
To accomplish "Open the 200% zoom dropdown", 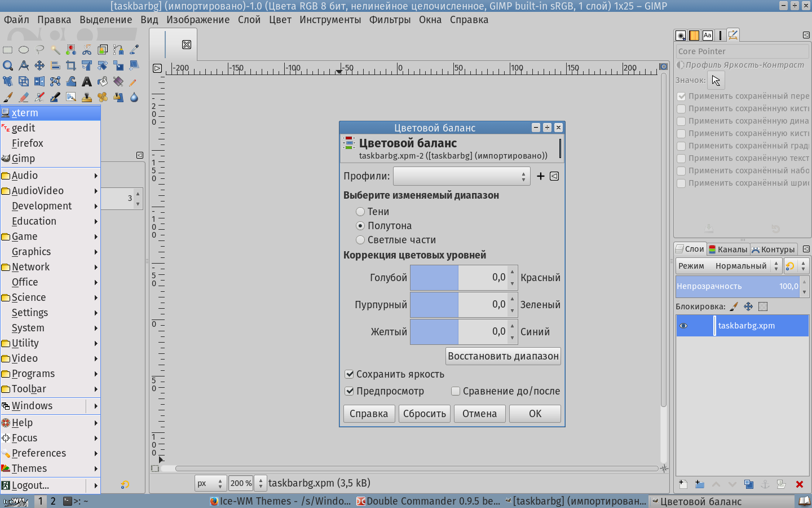I will click(x=261, y=483).
